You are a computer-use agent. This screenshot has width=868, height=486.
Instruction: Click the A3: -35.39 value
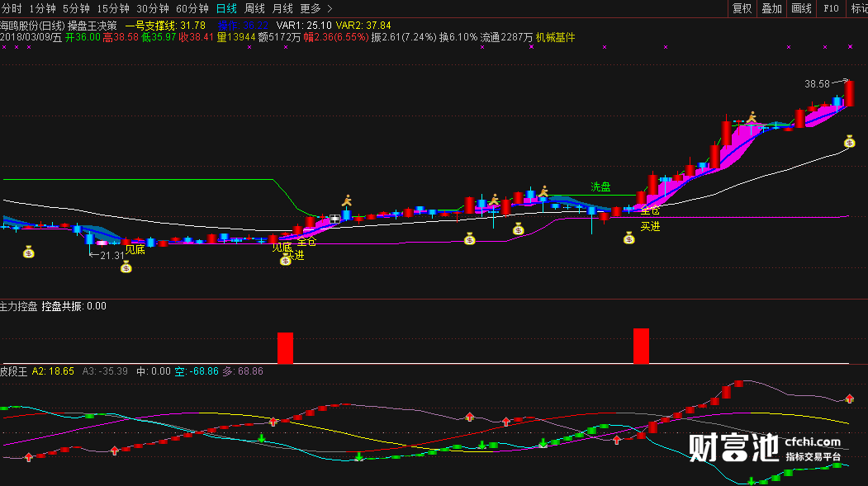pyautogui.click(x=105, y=371)
